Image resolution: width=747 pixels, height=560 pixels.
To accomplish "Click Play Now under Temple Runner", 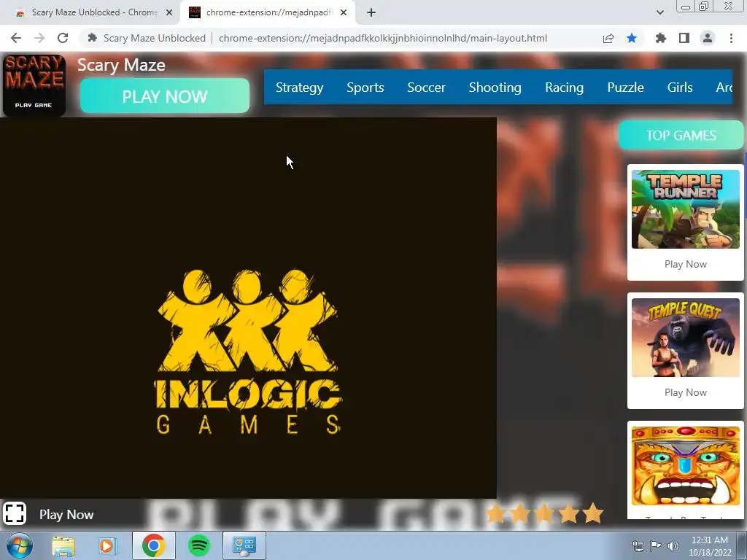I will coord(686,264).
